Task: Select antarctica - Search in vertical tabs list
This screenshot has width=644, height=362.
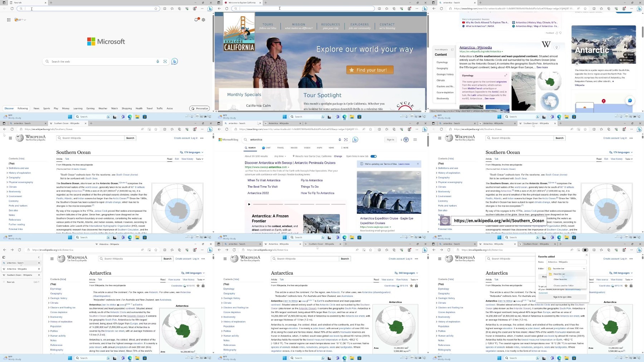Action: (x=21, y=263)
